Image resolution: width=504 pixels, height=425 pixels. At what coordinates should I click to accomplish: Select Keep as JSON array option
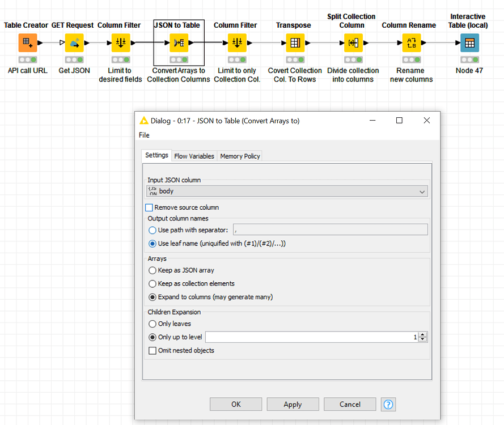(x=152, y=271)
